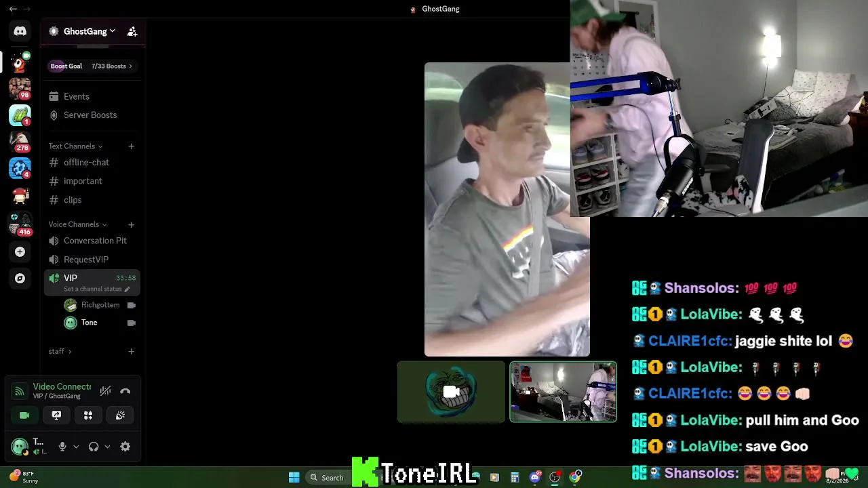
Task: Open Calculator in the taskbar
Action: (515, 477)
